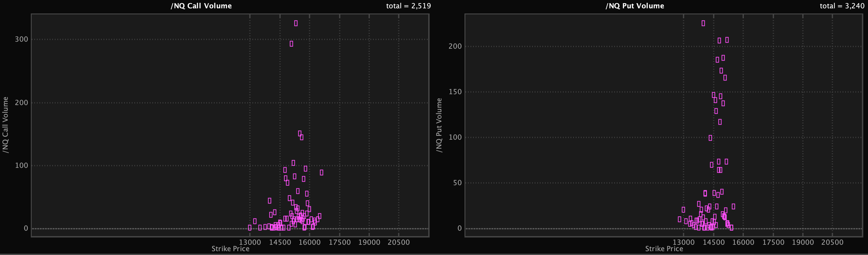This screenshot has width=868, height=255.
Task: Select the rightmost put volume data marker
Action: point(734,207)
